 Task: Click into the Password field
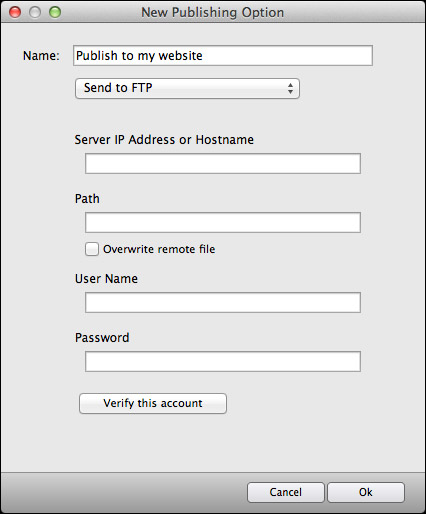pyautogui.click(x=223, y=361)
